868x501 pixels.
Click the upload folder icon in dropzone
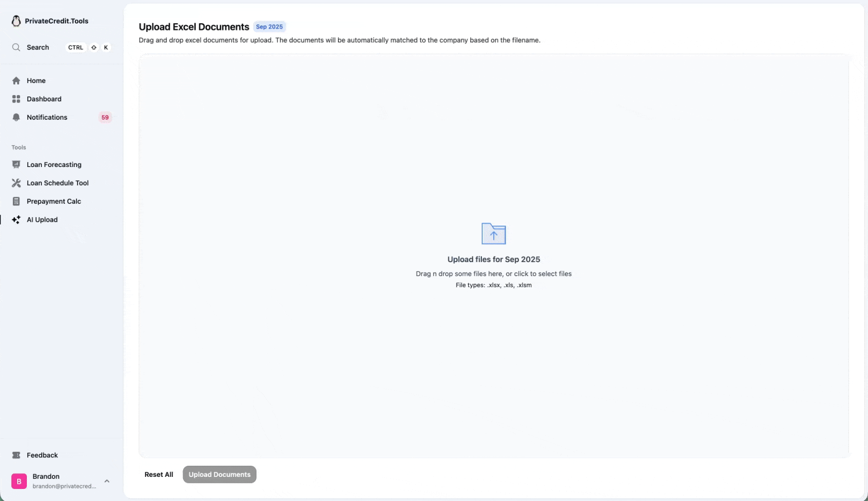point(493,234)
